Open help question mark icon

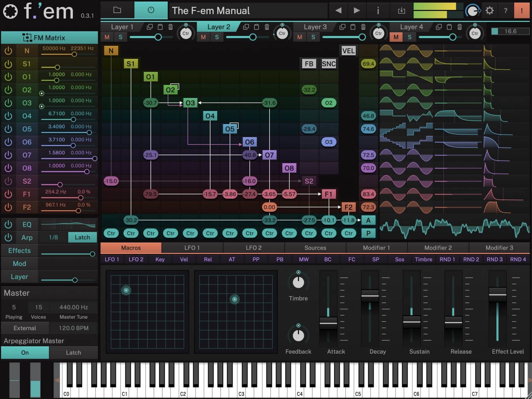point(505,11)
